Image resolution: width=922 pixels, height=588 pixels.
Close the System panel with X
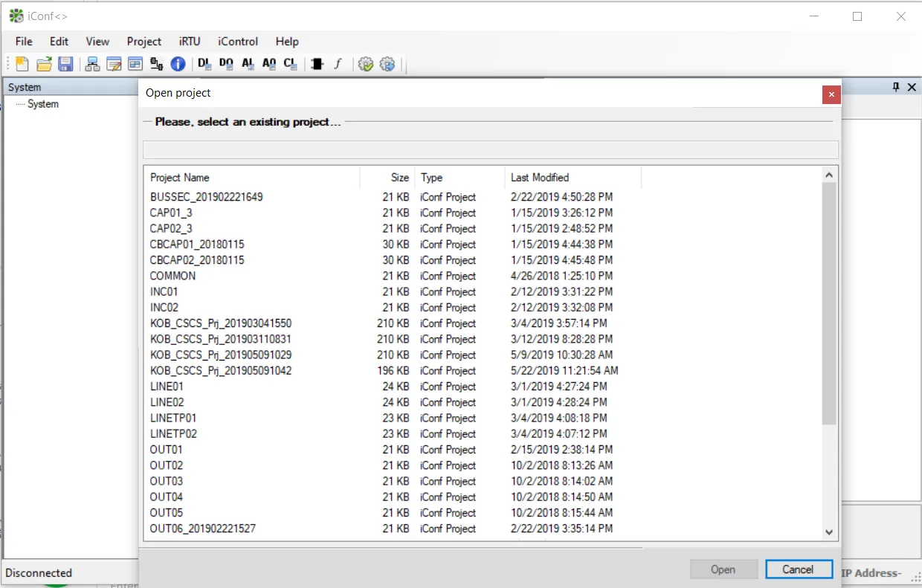[912, 87]
